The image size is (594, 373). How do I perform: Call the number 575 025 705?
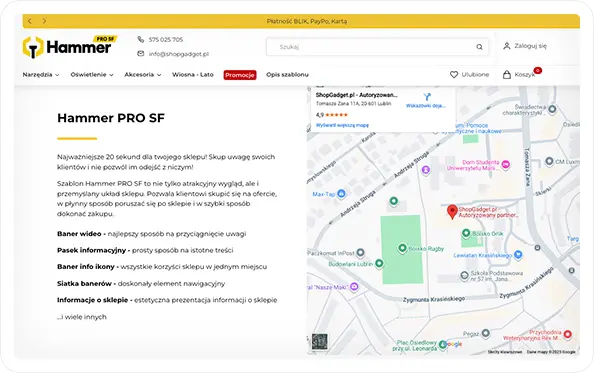166,39
